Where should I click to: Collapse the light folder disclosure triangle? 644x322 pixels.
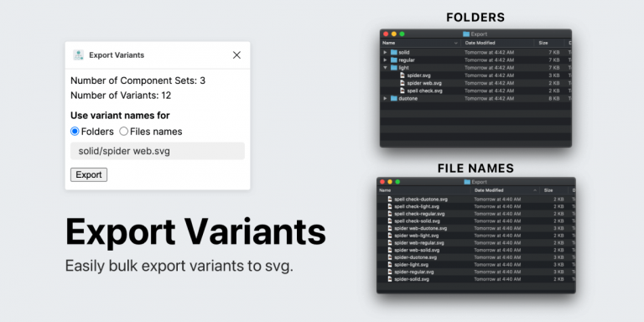tap(385, 68)
